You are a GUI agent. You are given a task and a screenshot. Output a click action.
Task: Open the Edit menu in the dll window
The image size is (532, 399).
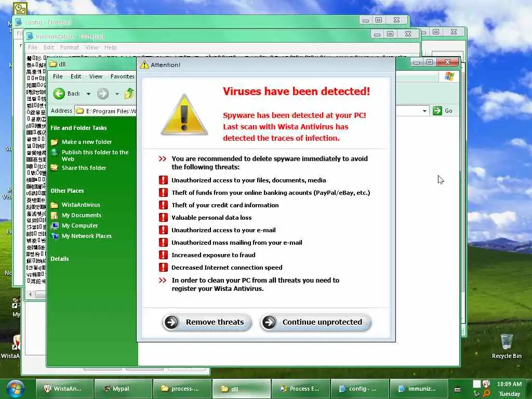(x=76, y=76)
